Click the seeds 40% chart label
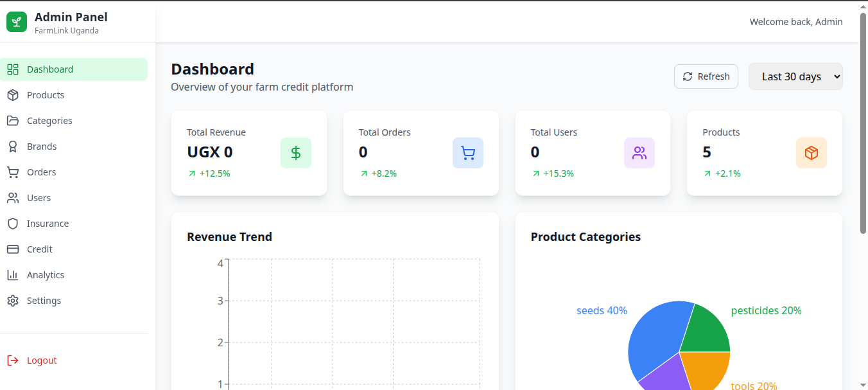This screenshot has height=390, width=868. point(602,310)
